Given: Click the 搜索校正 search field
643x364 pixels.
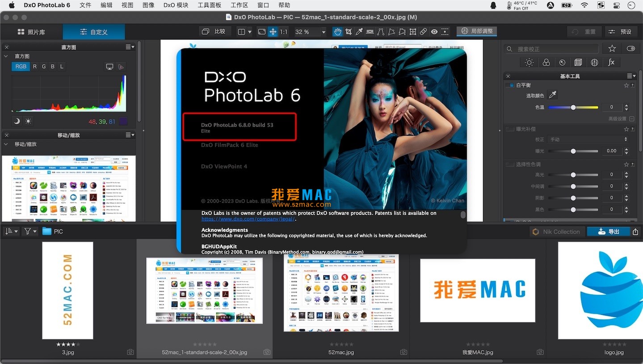Looking at the screenshot, I should point(552,49).
